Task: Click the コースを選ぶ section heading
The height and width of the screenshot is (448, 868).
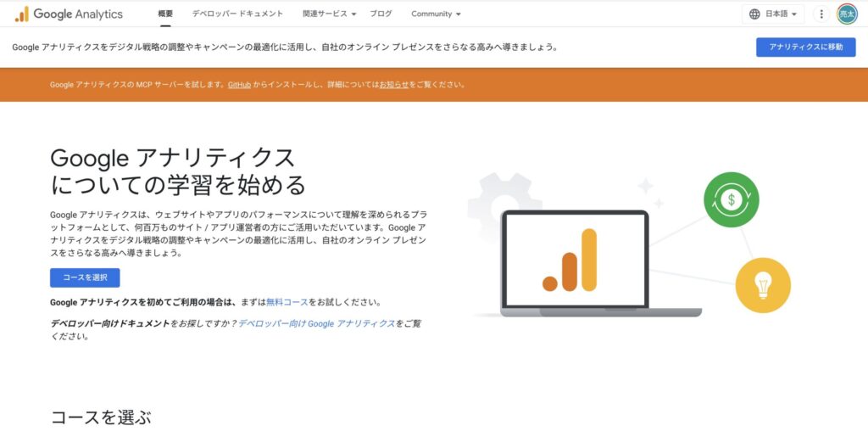Action: pyautogui.click(x=100, y=417)
